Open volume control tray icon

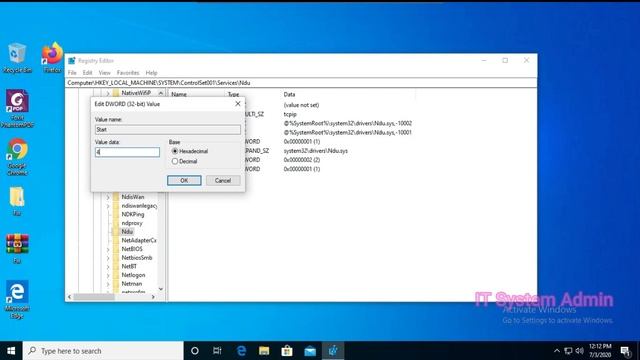point(579,351)
